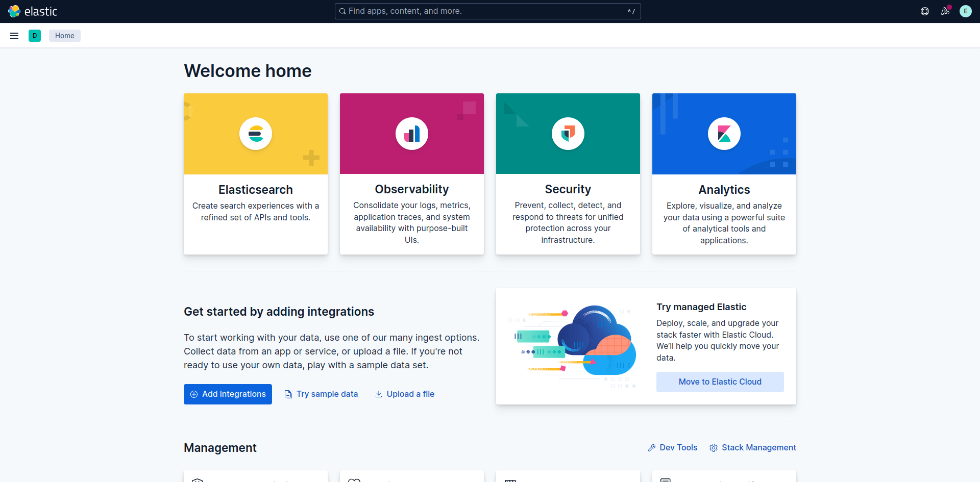Screen dimensions: 980x482
Task: Open the Security card title
Action: (x=568, y=189)
